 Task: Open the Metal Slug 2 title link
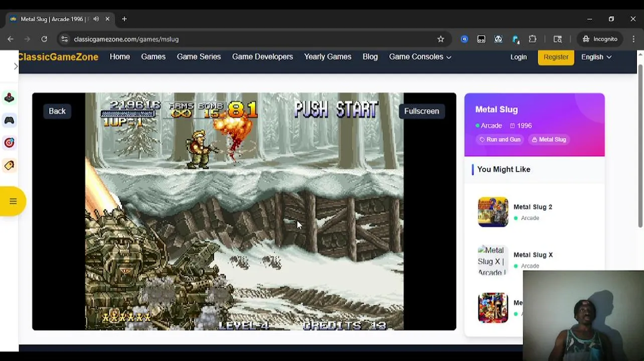click(533, 207)
